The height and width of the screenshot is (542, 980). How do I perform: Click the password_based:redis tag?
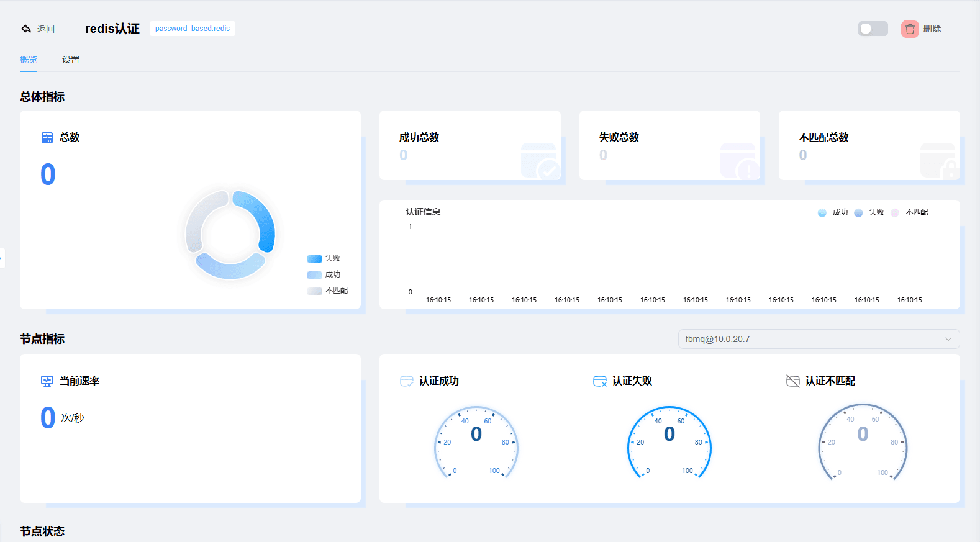pyautogui.click(x=193, y=29)
